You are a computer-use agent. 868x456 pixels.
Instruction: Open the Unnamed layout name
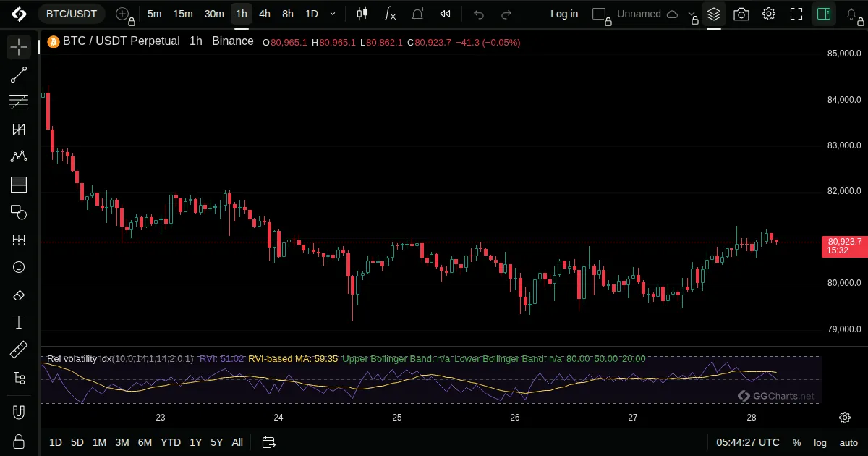pyautogui.click(x=639, y=14)
